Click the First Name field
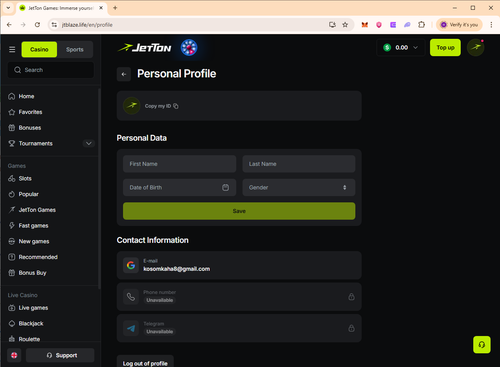500x367 pixels. click(179, 164)
